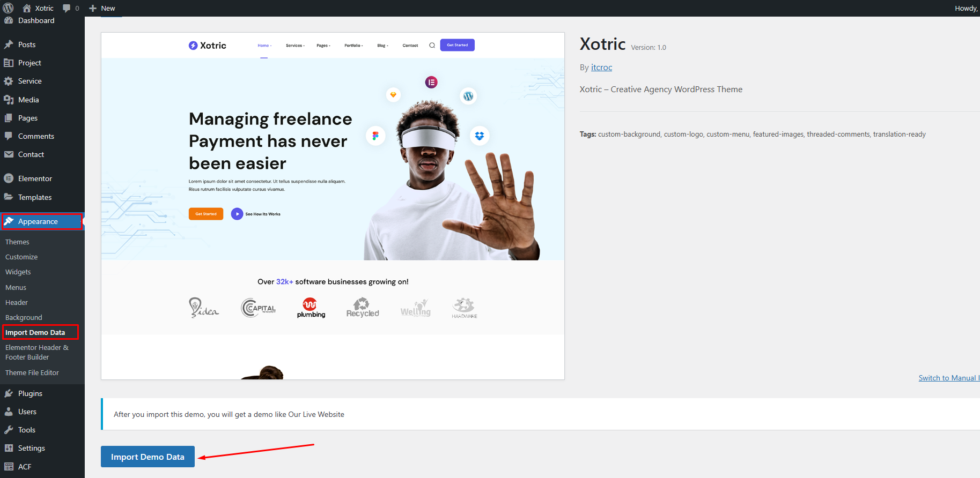This screenshot has height=478, width=980.
Task: Open the Xotric site home icon
Action: 27,8
